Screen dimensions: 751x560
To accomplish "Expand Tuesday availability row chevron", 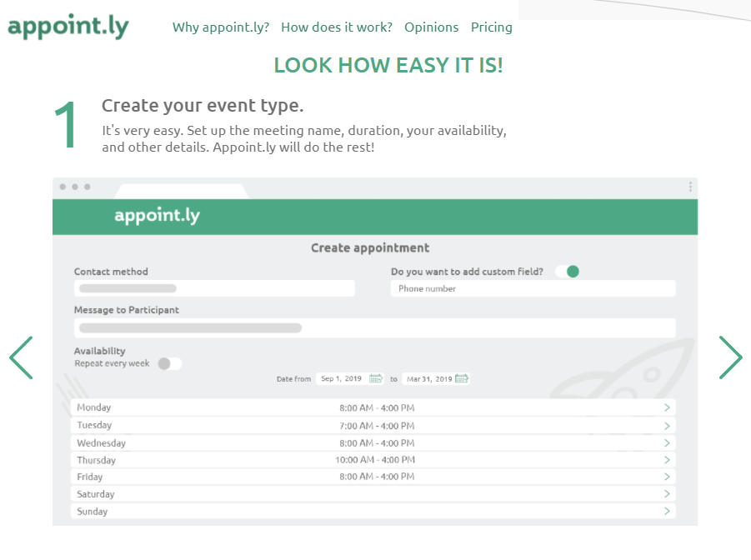I will coord(667,426).
